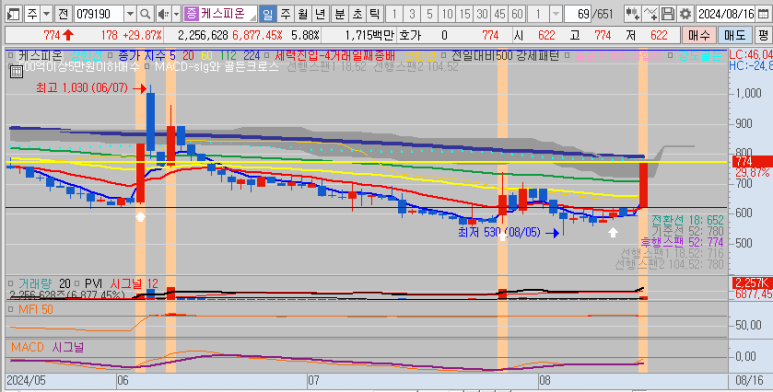This screenshot has width=773, height=392.
Task: Expand the minute interval dropdown showing 1
Action: [556, 14]
